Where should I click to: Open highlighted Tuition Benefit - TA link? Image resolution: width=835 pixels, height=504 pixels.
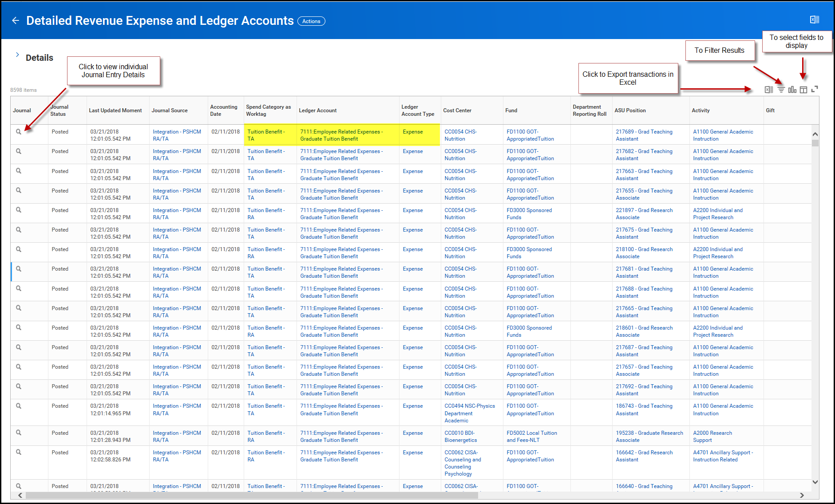tap(266, 135)
